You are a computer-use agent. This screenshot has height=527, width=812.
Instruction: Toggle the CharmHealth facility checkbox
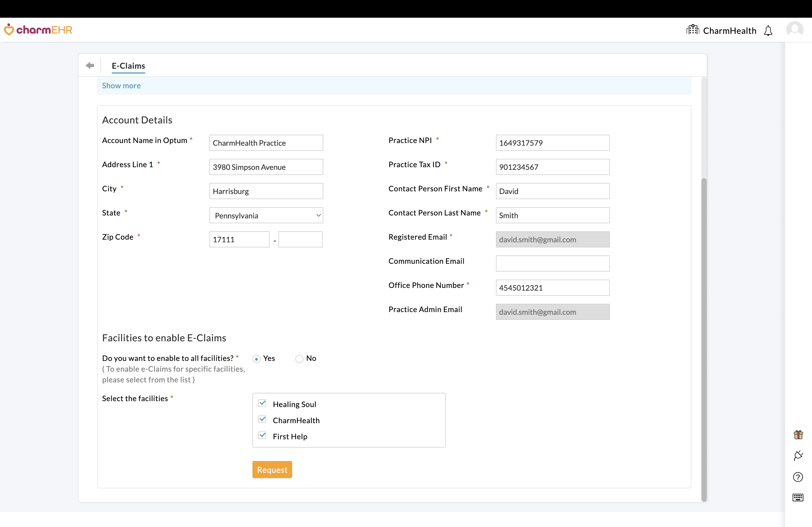point(262,419)
